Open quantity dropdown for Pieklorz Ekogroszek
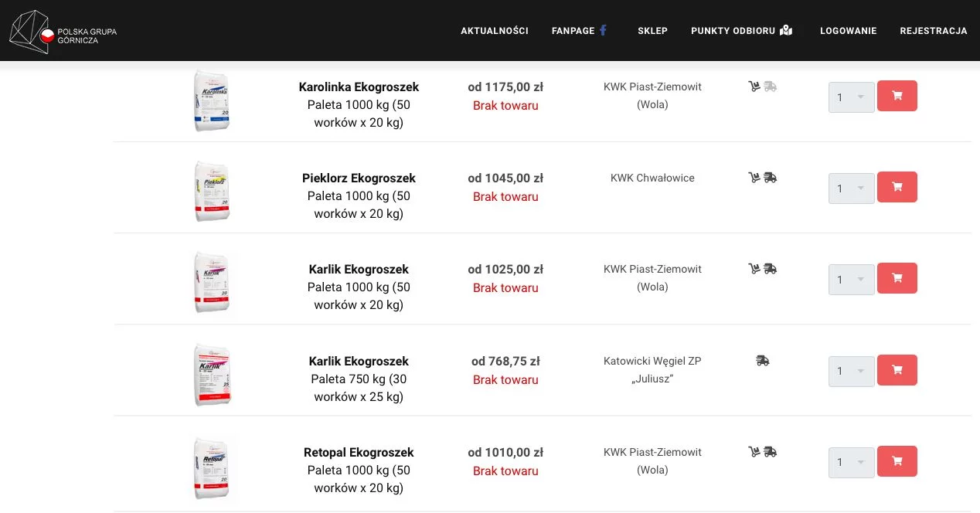This screenshot has width=980, height=513. pyautogui.click(x=852, y=189)
